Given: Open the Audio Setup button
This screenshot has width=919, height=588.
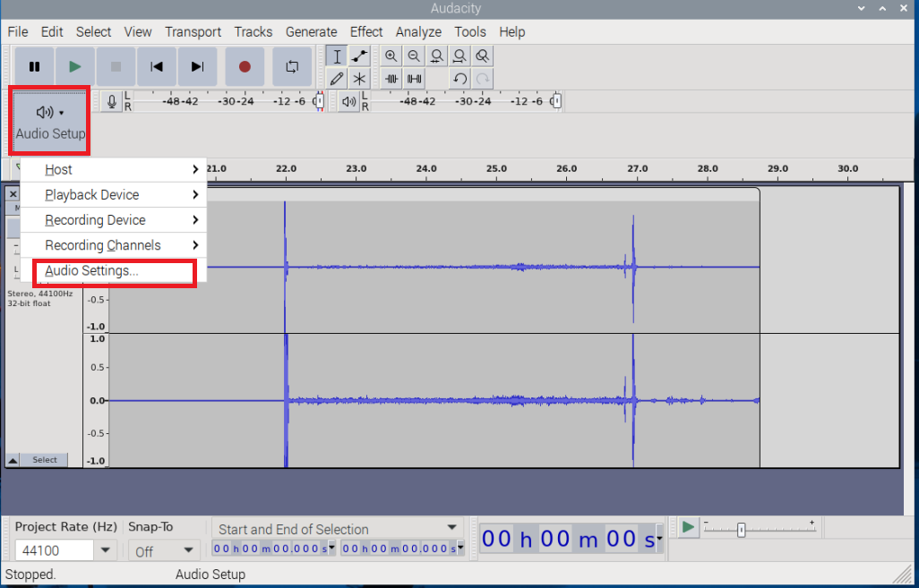Looking at the screenshot, I should coord(50,121).
